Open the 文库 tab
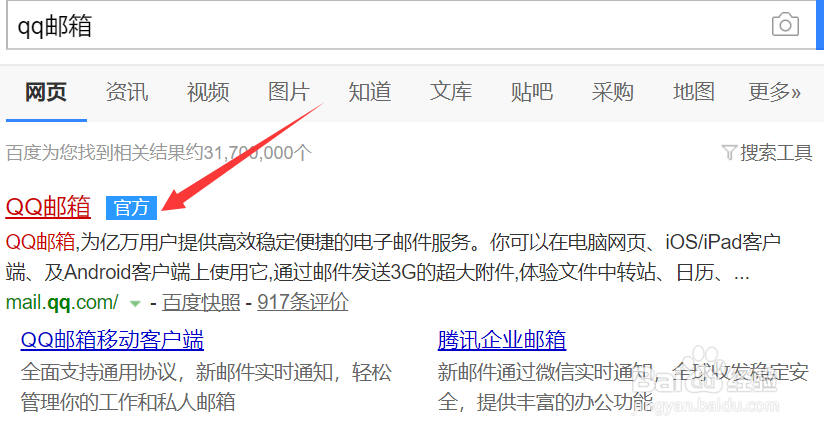Viewport: 824px width, 434px height. pyautogui.click(x=451, y=92)
